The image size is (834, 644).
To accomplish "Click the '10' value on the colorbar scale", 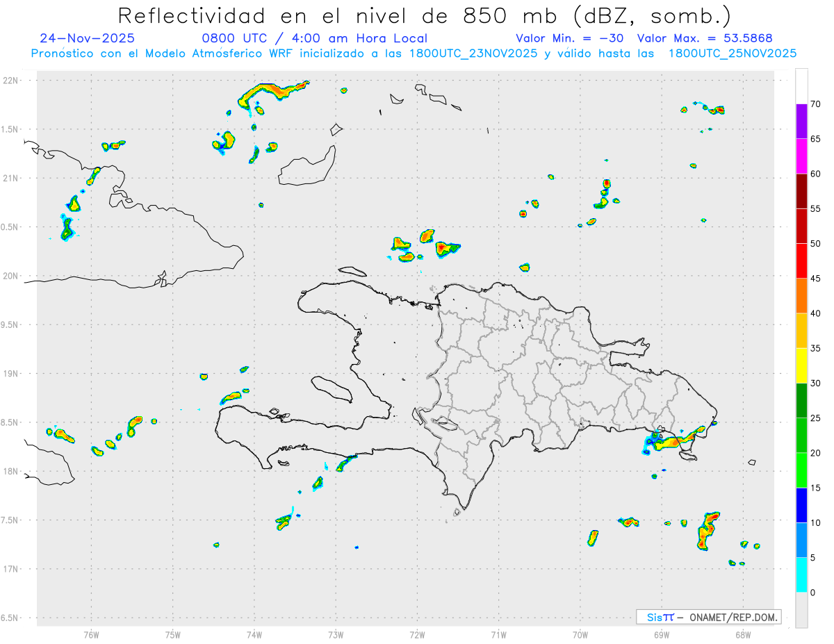I will 815,523.
